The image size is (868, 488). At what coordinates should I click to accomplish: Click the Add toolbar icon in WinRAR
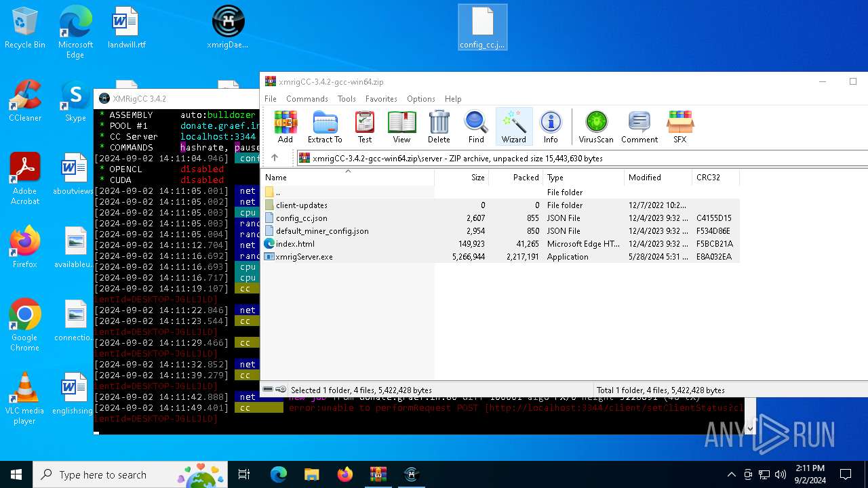click(285, 127)
